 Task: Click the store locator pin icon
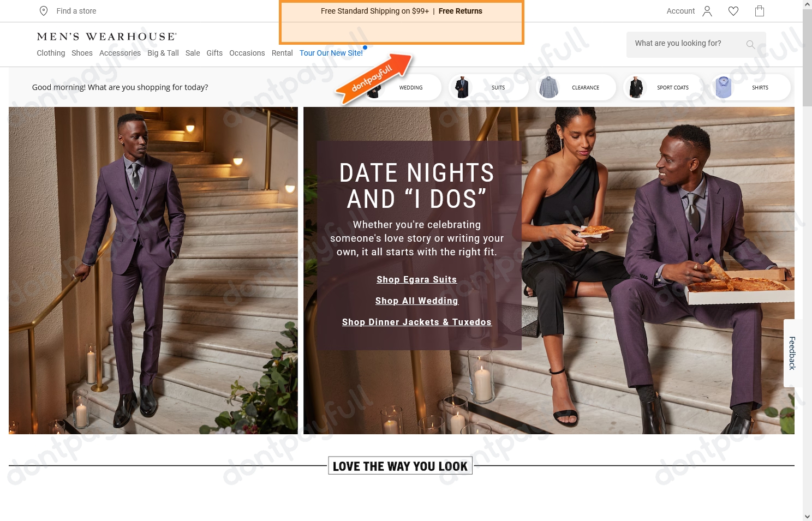tap(44, 11)
